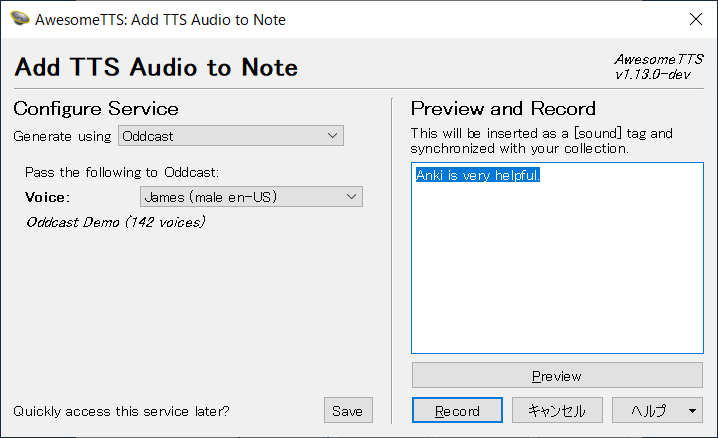
Task: Click the "Configure Service" section heading
Action: 96,109
